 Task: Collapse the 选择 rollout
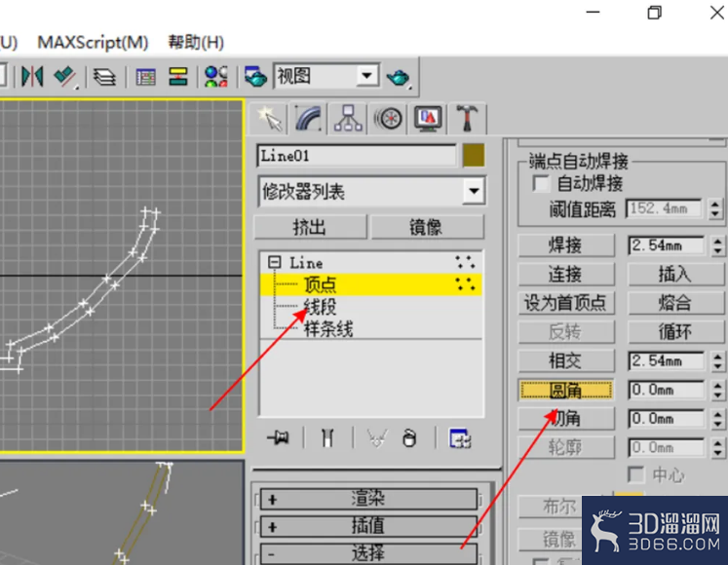(x=368, y=553)
